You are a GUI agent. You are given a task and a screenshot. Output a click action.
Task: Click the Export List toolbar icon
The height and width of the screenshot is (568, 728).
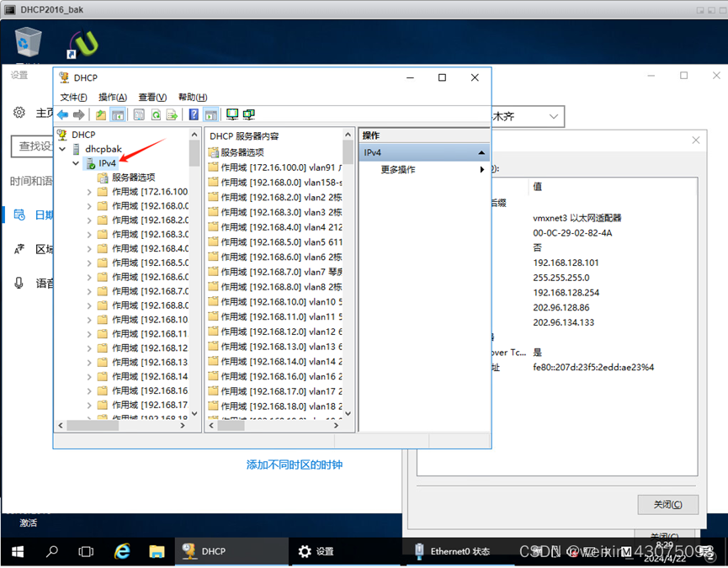pos(173,115)
